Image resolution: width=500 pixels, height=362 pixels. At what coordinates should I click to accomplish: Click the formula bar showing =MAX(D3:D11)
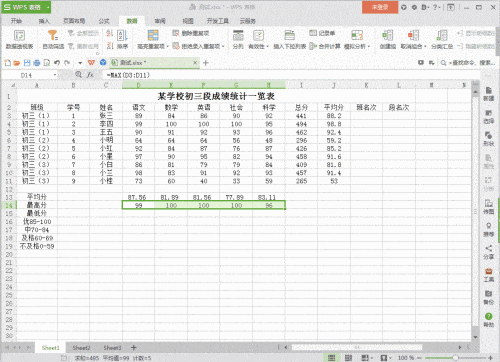(x=292, y=75)
